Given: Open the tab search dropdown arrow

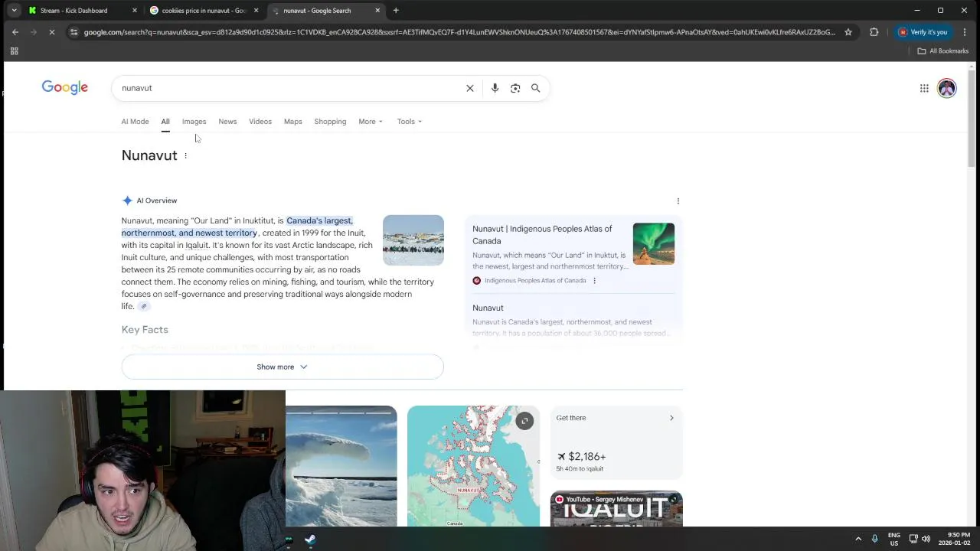Looking at the screenshot, I should [x=14, y=11].
